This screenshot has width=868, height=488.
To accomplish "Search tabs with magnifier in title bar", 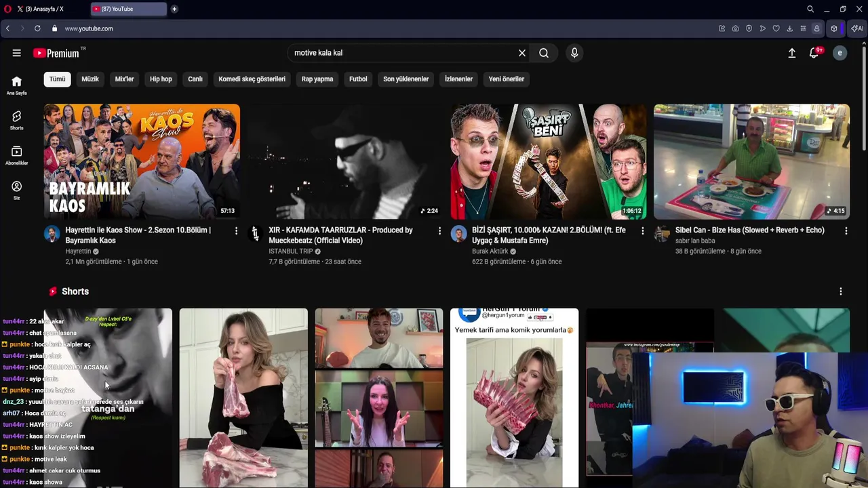I will [x=810, y=9].
